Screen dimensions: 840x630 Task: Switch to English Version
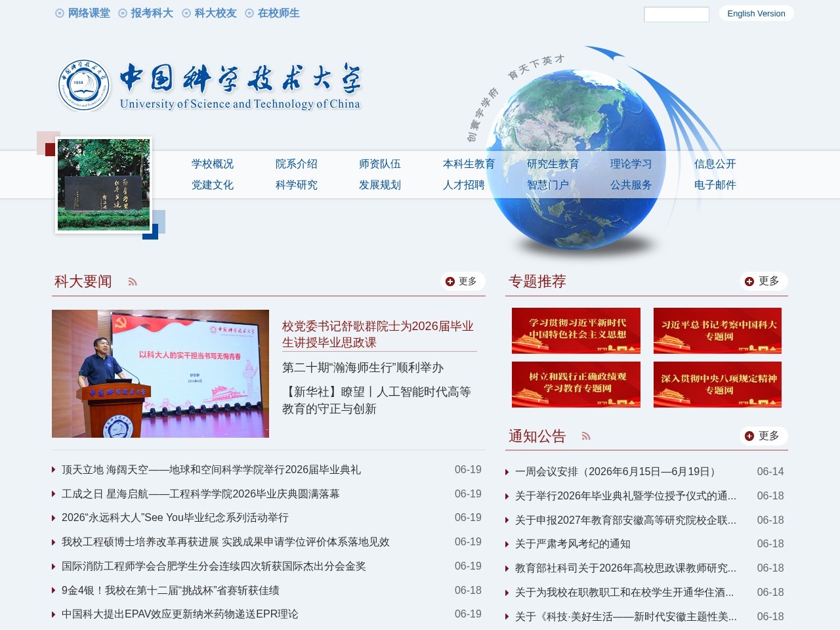[756, 13]
